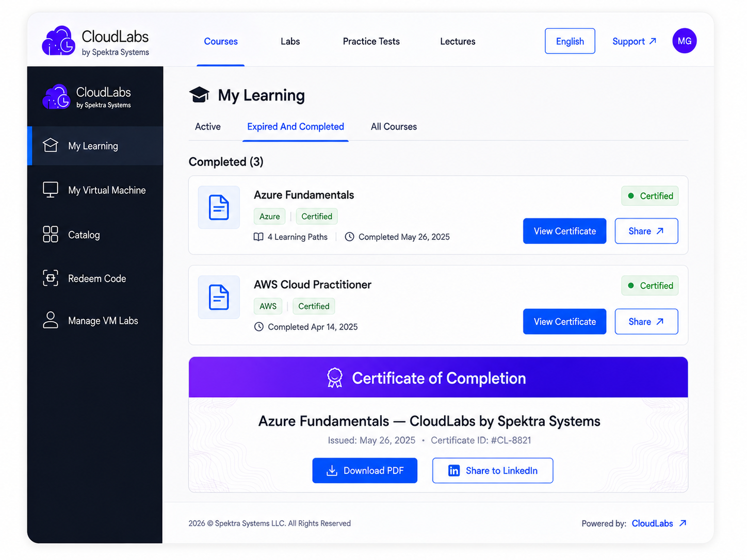Go to the Labs top navigation tab

coord(290,41)
